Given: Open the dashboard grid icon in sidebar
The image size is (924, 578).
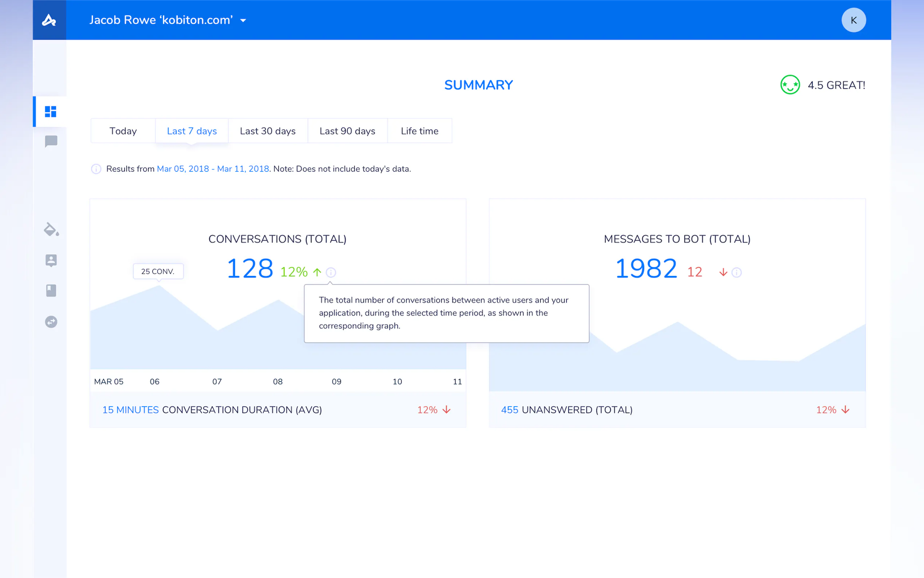Looking at the screenshot, I should (51, 112).
